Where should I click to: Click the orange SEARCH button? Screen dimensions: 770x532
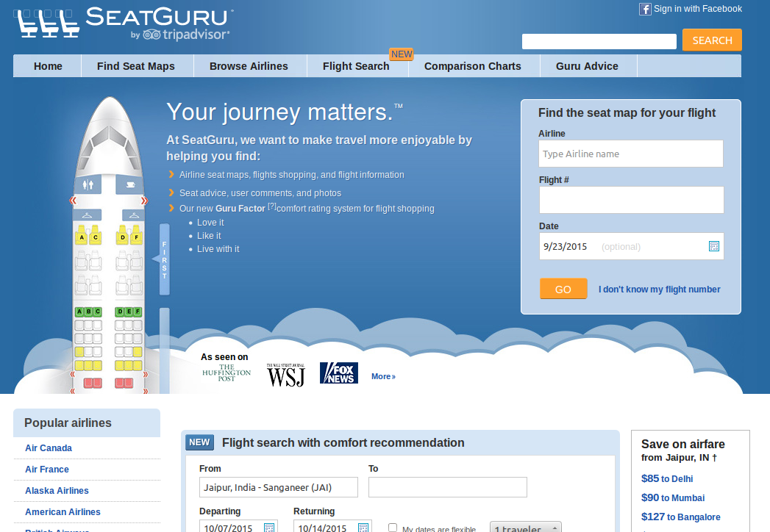point(712,40)
